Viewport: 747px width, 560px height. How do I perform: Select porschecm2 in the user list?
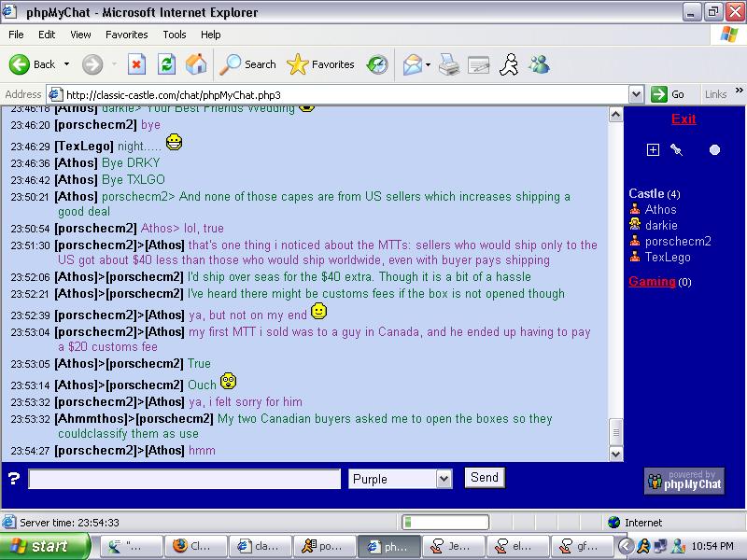click(678, 241)
